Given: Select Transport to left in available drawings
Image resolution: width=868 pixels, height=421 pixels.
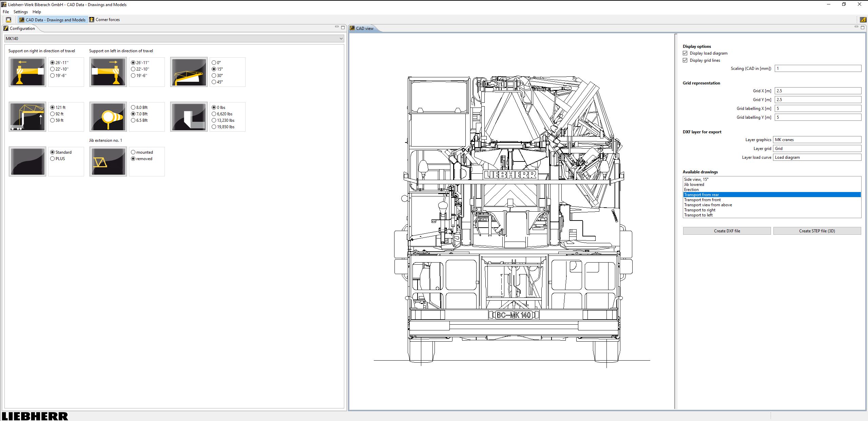Looking at the screenshot, I should 698,215.
